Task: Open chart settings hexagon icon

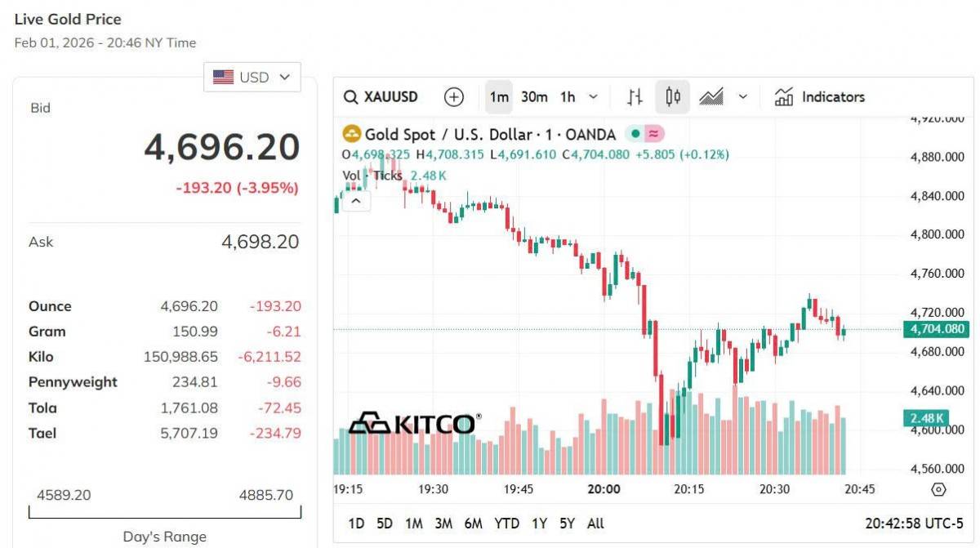Action: (x=938, y=489)
